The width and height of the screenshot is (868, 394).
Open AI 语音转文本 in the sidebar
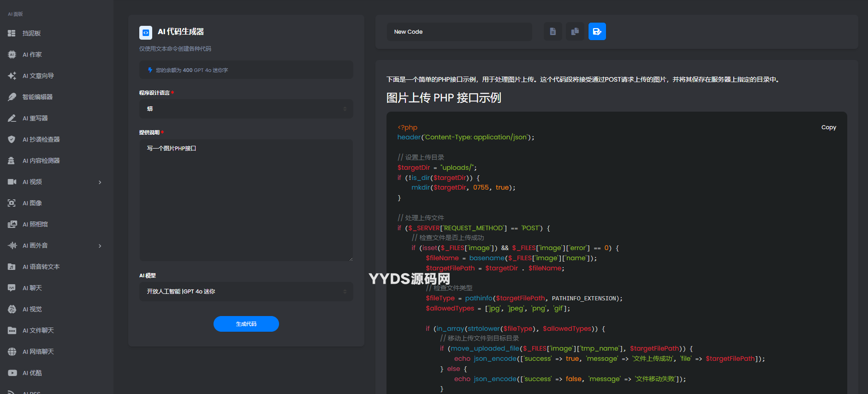[41, 267]
